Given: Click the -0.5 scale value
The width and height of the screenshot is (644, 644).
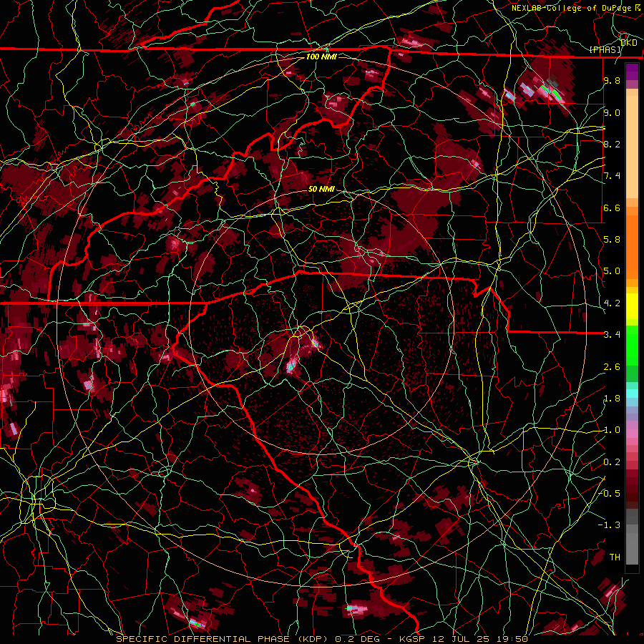Looking at the screenshot, I should (x=610, y=493).
